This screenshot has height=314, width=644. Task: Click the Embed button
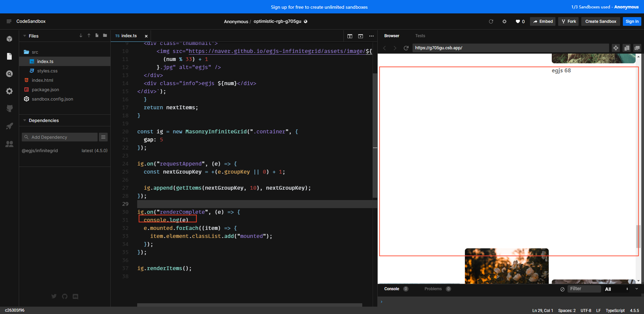543,21
